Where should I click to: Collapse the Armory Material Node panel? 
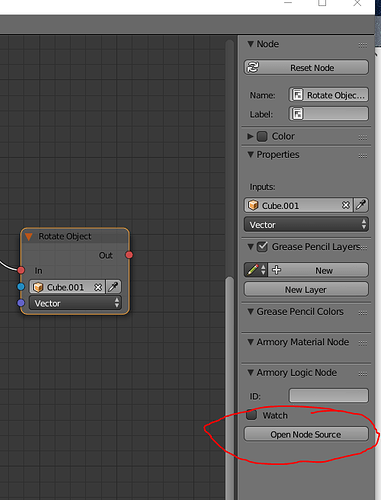pyautogui.click(x=250, y=342)
